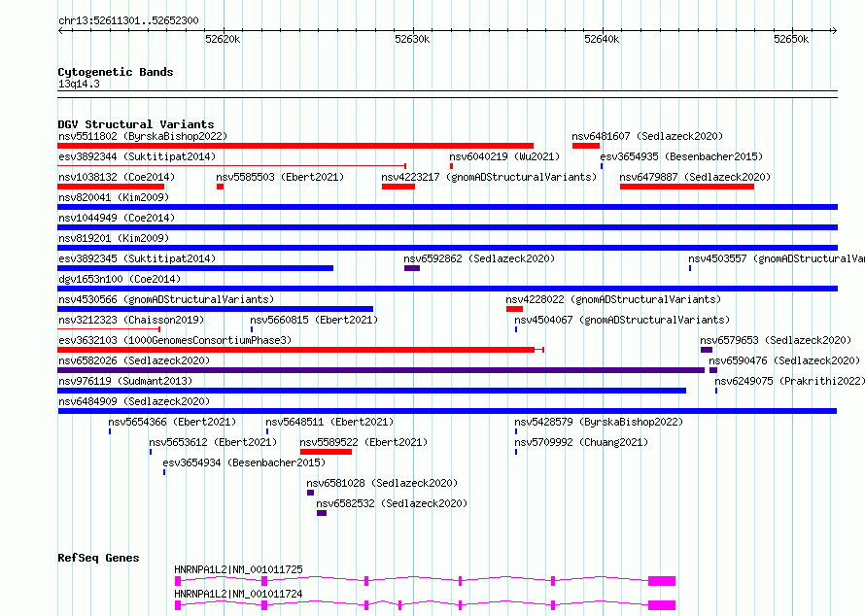This screenshot has width=865, height=616.
Task: Open nsv5653612 (Ebert2021) variant
Action: [x=213, y=442]
